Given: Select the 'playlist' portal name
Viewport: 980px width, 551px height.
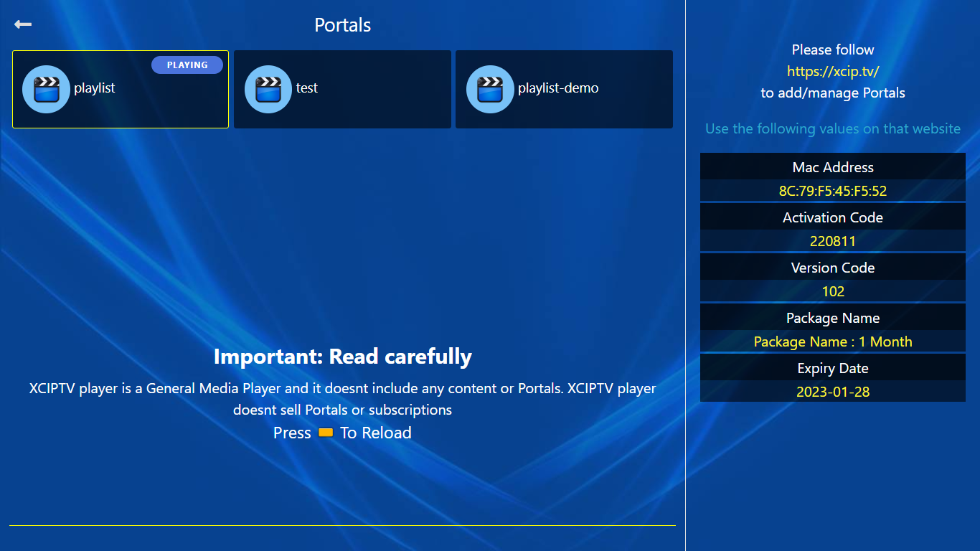Looking at the screenshot, I should coord(94,88).
